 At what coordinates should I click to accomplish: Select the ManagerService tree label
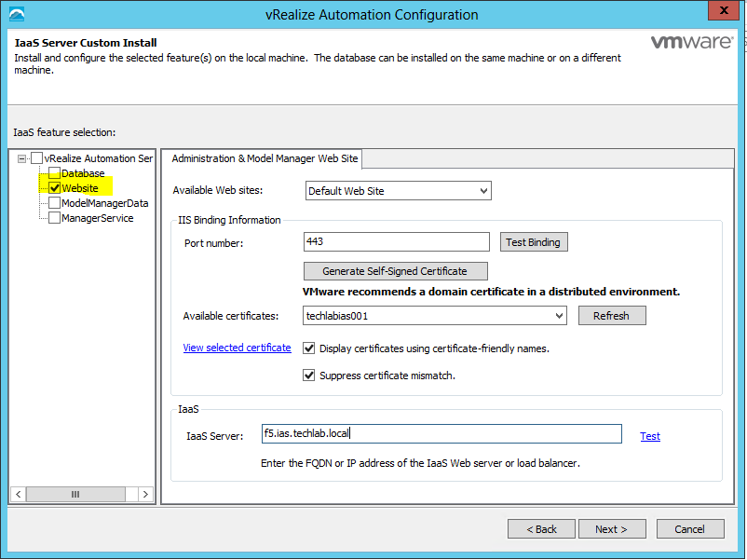click(x=98, y=218)
